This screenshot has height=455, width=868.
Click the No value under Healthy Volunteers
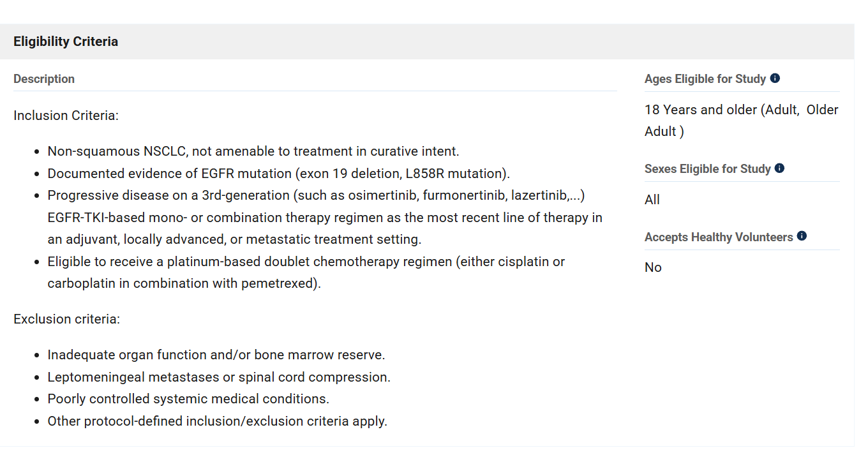click(x=653, y=267)
